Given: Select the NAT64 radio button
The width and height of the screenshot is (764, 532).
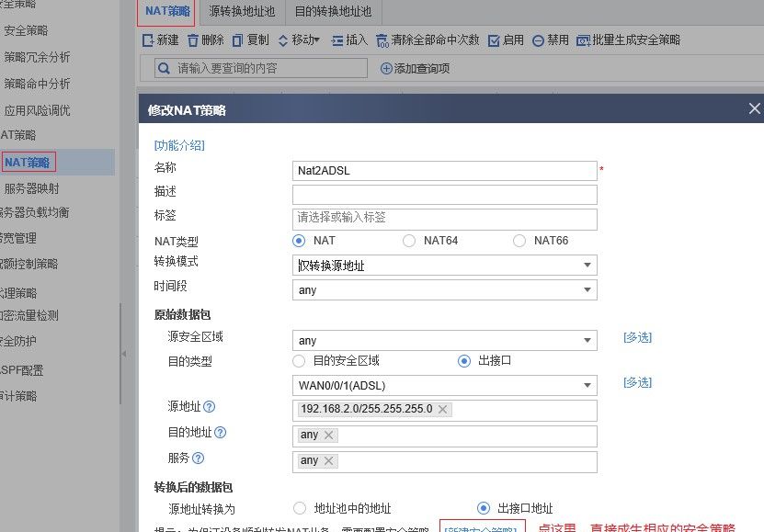Looking at the screenshot, I should tap(408, 241).
